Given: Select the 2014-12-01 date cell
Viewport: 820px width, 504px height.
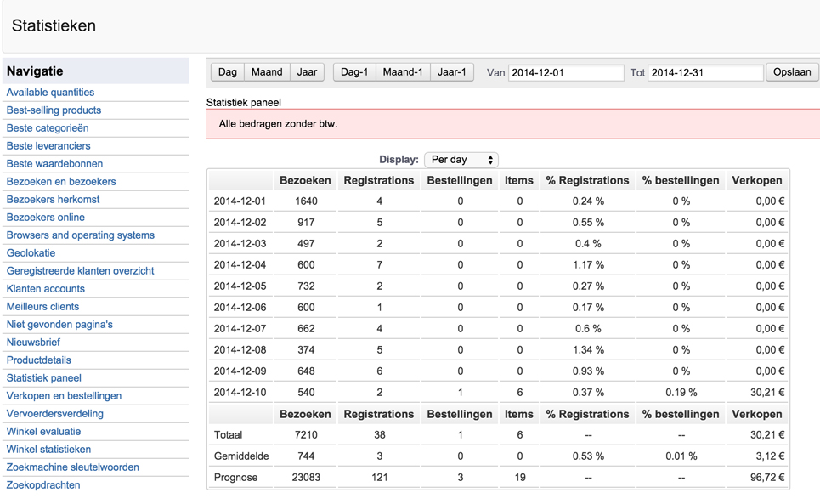Looking at the screenshot, I should pyautogui.click(x=240, y=201).
